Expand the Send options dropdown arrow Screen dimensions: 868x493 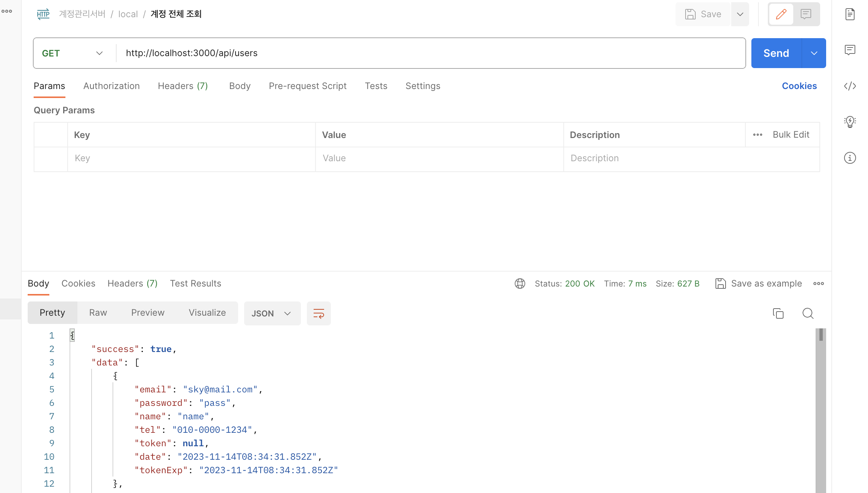[814, 53]
